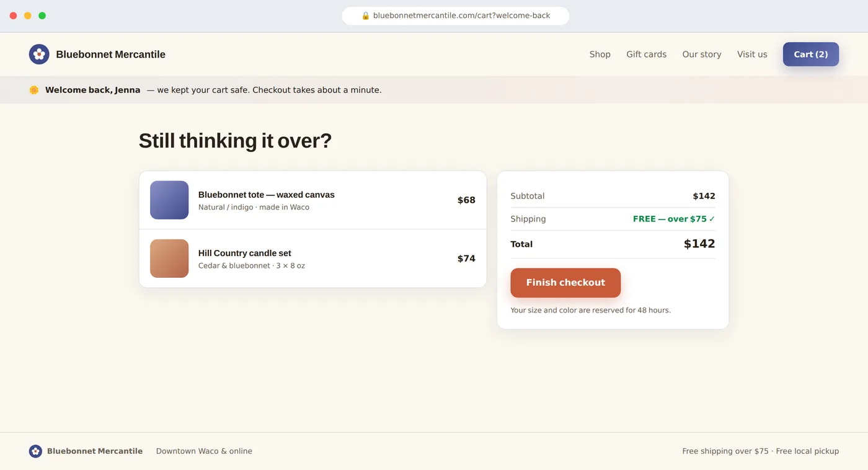The height and width of the screenshot is (470, 868).
Task: Click the address bar URL field
Action: 456,16
